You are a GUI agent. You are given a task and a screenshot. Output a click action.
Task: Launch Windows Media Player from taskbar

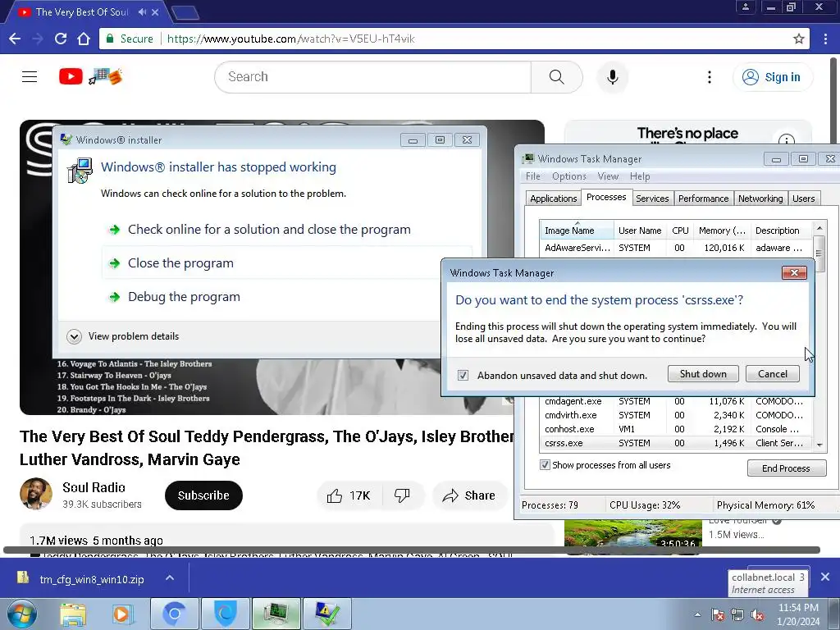(122, 614)
